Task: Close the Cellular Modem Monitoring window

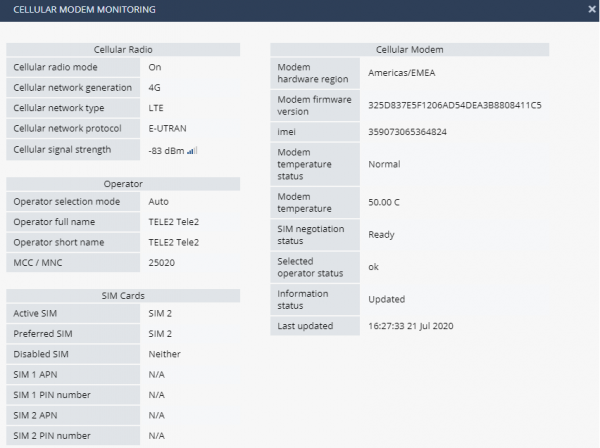Action: [x=591, y=9]
